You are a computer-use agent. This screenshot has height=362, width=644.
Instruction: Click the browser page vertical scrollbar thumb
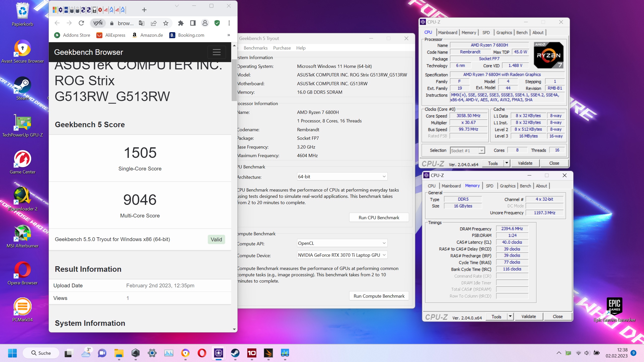click(x=234, y=80)
